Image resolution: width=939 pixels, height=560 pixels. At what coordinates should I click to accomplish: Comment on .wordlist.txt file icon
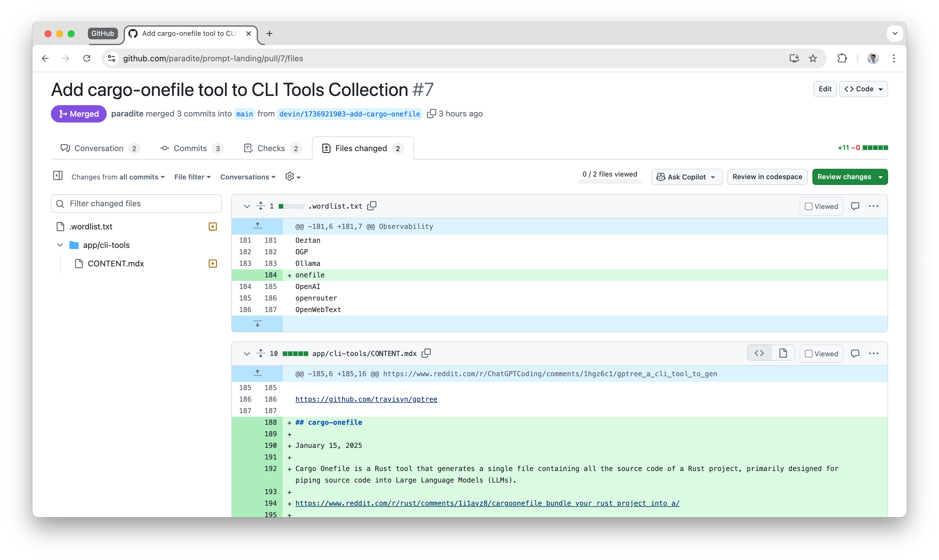click(855, 206)
